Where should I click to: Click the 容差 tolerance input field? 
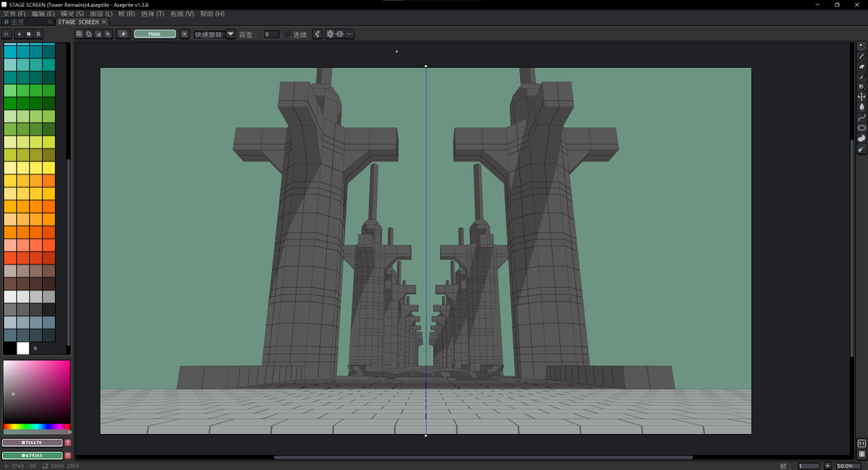(x=271, y=34)
